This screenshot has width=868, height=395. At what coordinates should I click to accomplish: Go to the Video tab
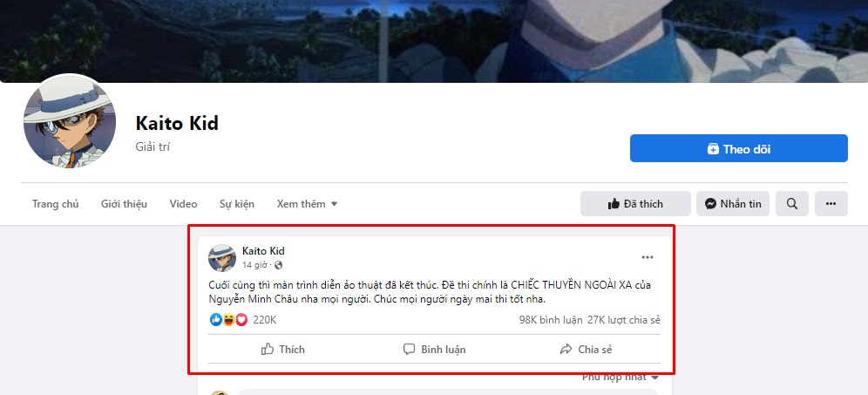[183, 204]
